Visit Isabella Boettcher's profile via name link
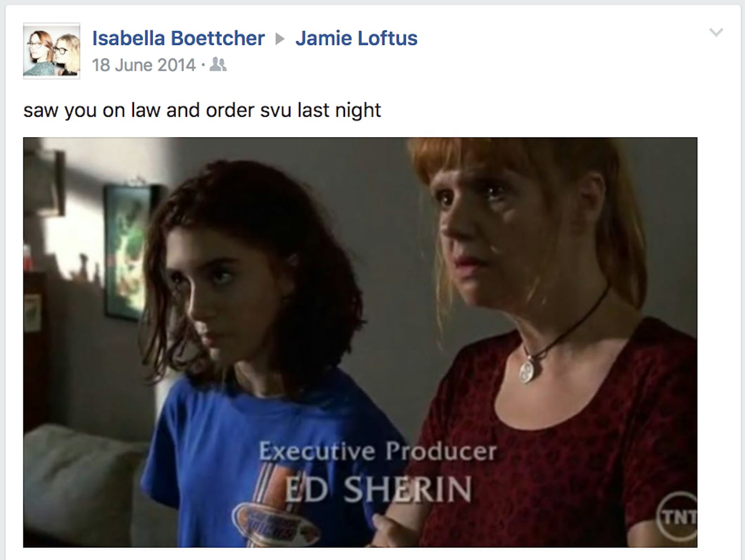 178,38
